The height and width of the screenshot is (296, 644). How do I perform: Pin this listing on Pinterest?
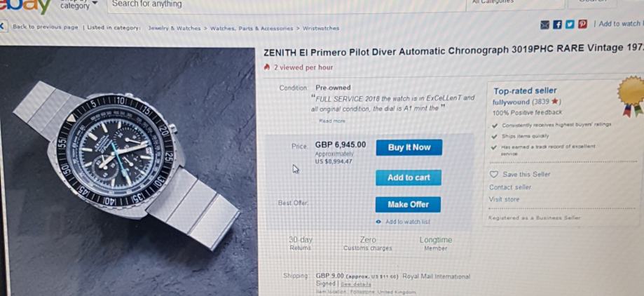[582, 25]
